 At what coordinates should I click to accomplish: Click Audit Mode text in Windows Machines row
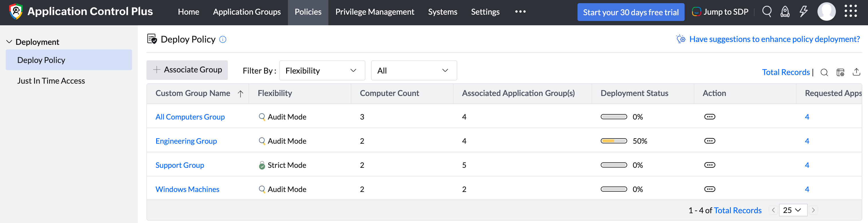287,189
